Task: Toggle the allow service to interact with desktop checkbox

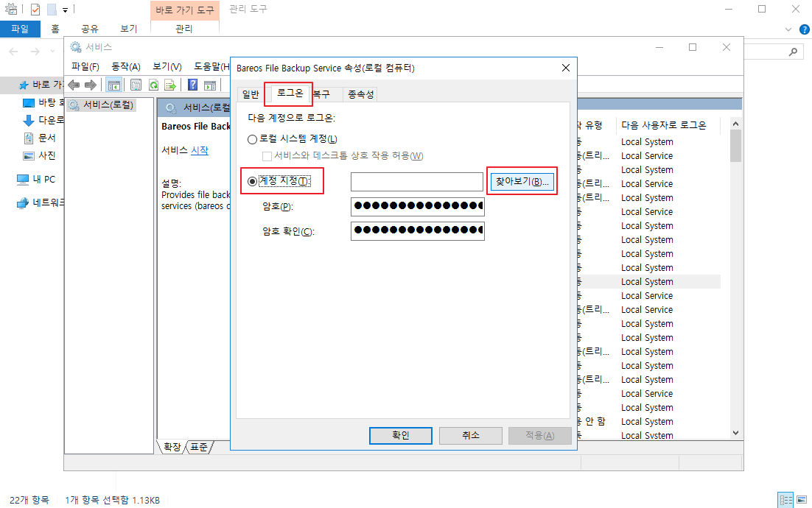Action: tap(267, 156)
